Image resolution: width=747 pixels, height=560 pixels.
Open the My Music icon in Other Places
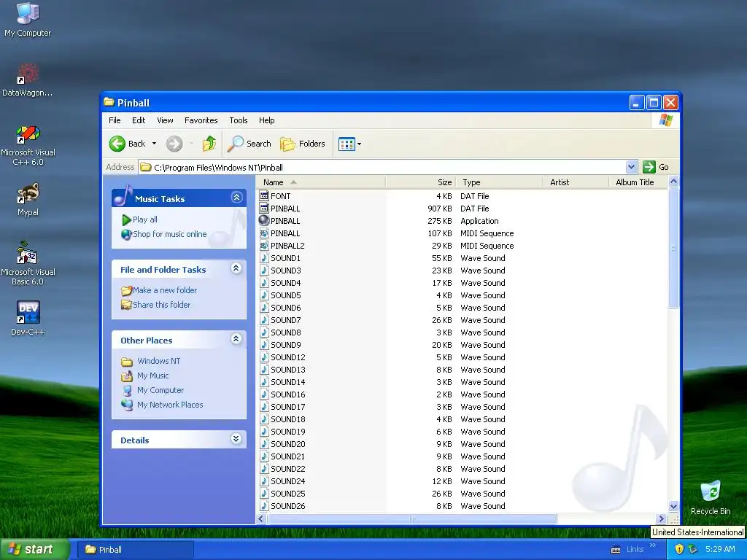(x=127, y=376)
